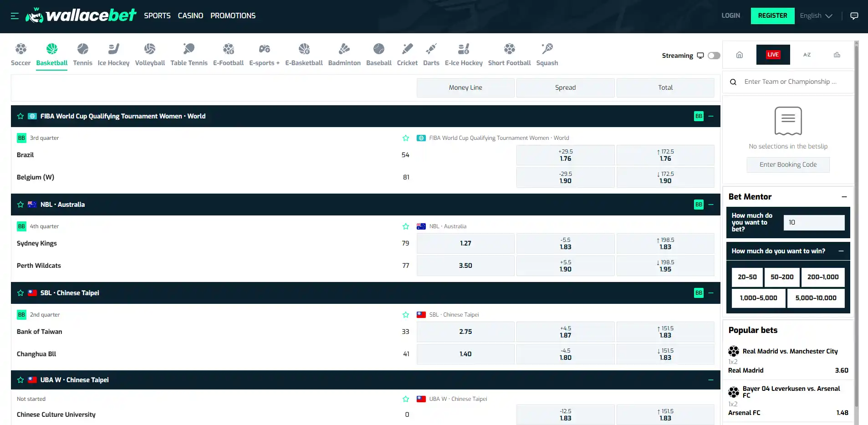Open the PROMOTIONS menu

(x=233, y=16)
